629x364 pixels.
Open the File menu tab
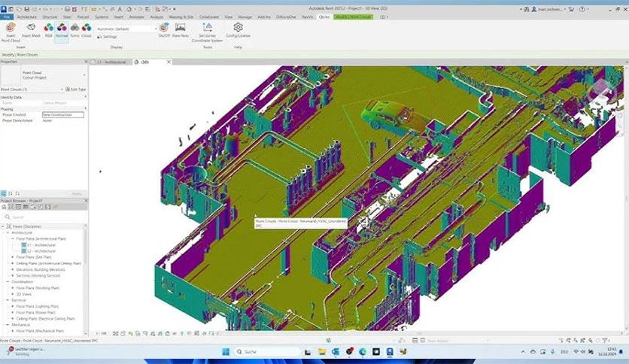click(7, 17)
